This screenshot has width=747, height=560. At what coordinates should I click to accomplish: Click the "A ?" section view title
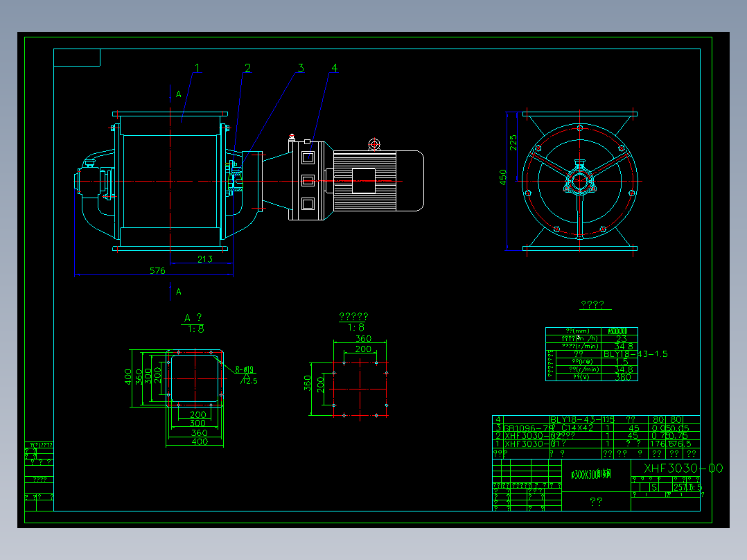pyautogui.click(x=193, y=317)
